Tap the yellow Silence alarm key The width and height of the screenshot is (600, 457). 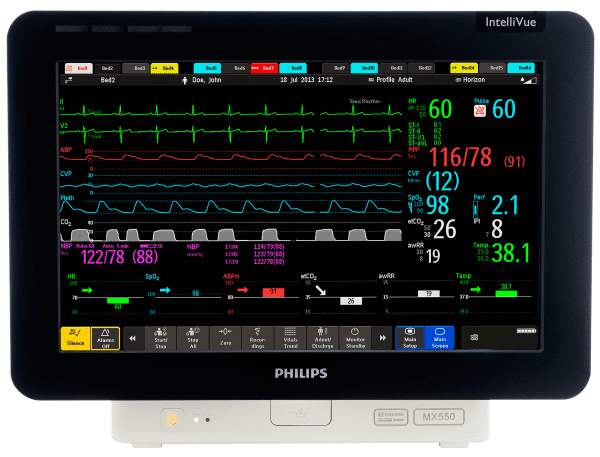[x=75, y=338]
